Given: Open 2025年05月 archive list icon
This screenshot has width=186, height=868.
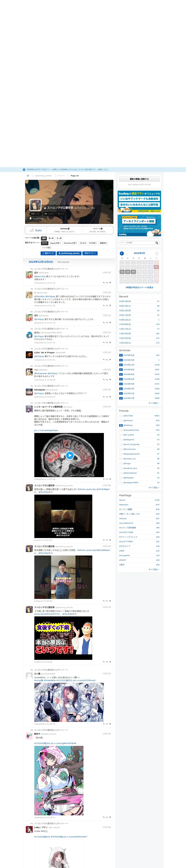Looking at the screenshot, I should [x=121, y=355].
